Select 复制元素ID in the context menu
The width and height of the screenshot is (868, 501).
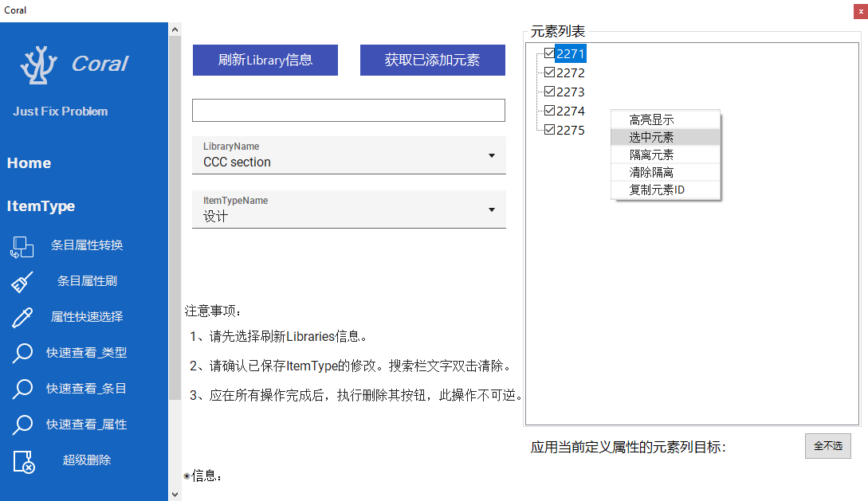click(657, 190)
